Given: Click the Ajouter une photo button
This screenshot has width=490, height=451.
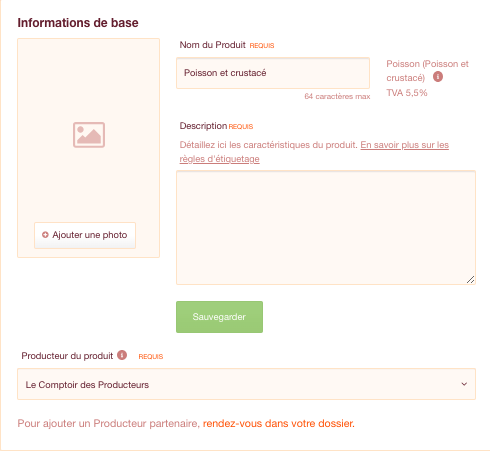Looking at the screenshot, I should pyautogui.click(x=85, y=235).
